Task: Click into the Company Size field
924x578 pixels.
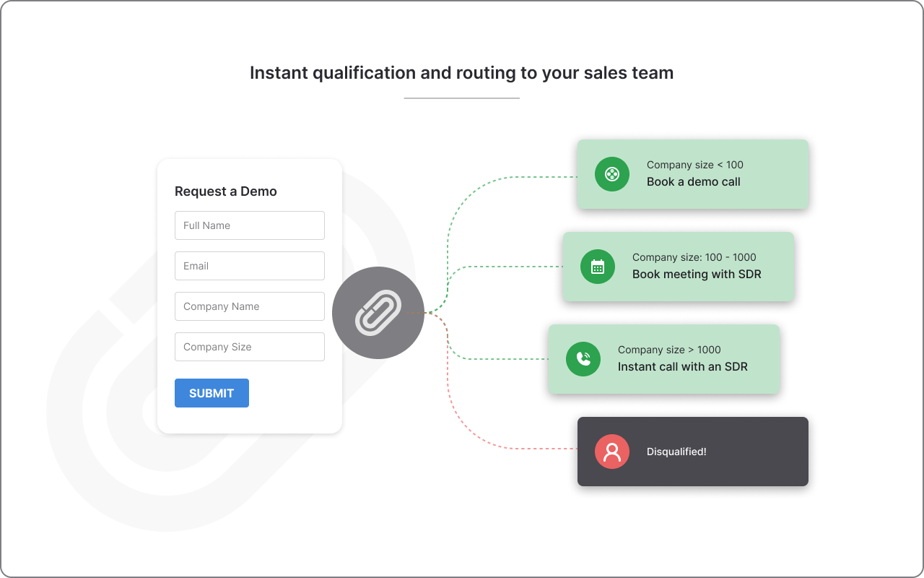Action: coord(249,347)
